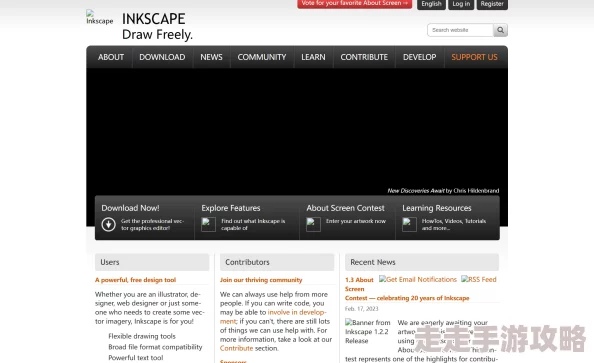The height and width of the screenshot is (363, 594).
Task: Click the Recent News section header
Action: pos(422,262)
